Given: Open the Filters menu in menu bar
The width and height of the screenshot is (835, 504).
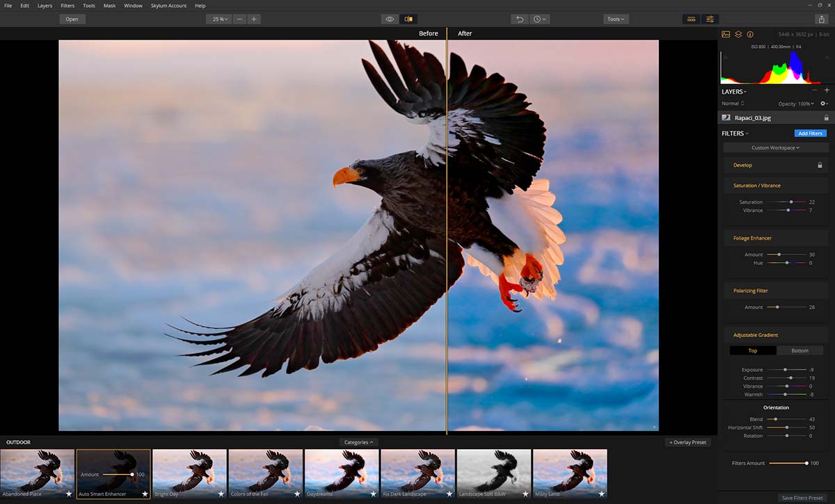Looking at the screenshot, I should (67, 6).
